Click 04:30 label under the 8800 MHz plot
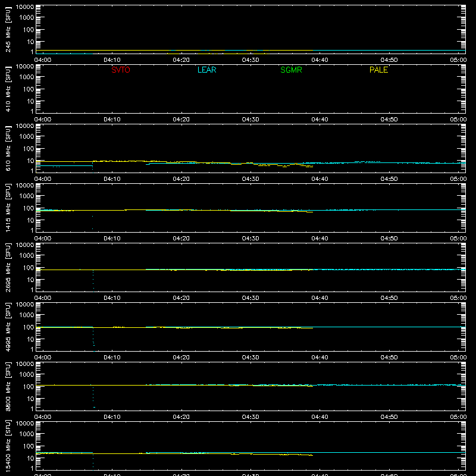This screenshot has height=476, width=476. click(x=250, y=417)
